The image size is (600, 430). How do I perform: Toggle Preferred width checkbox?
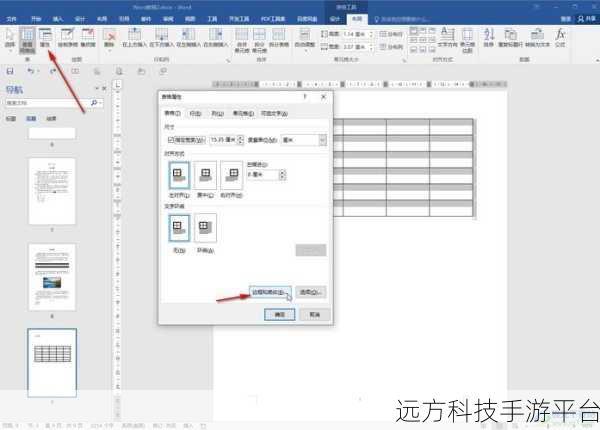click(x=171, y=140)
